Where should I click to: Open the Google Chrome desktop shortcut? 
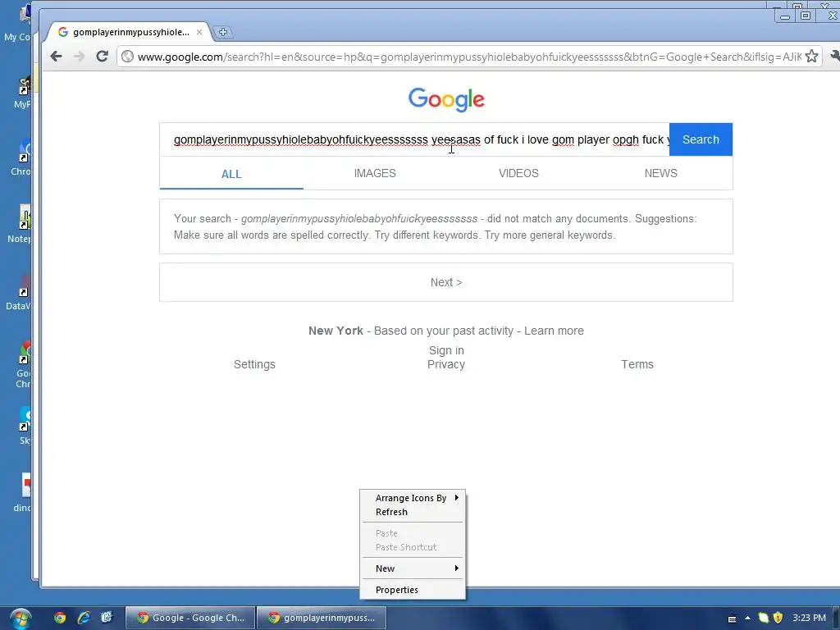[x=23, y=365]
